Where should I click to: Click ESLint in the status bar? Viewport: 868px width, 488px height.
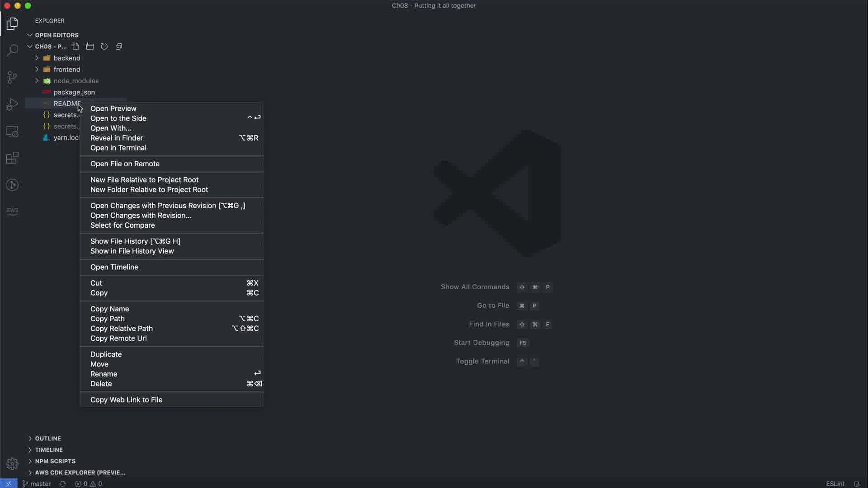click(835, 483)
